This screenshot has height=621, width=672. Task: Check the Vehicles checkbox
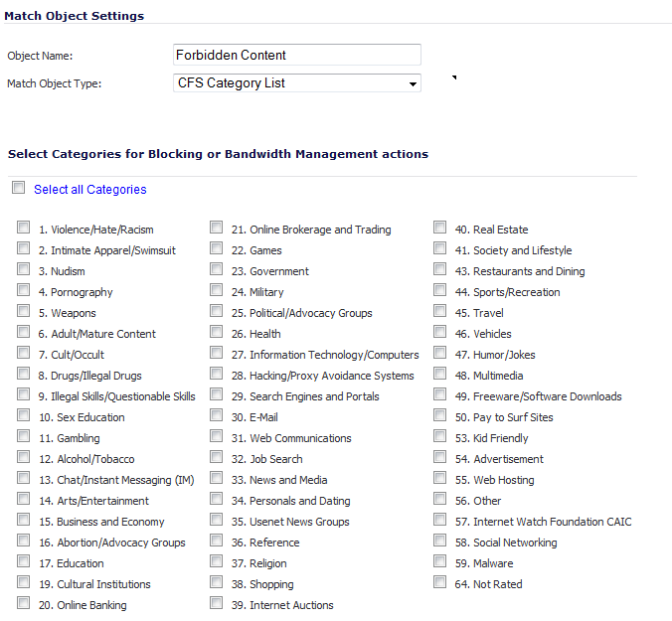(439, 332)
